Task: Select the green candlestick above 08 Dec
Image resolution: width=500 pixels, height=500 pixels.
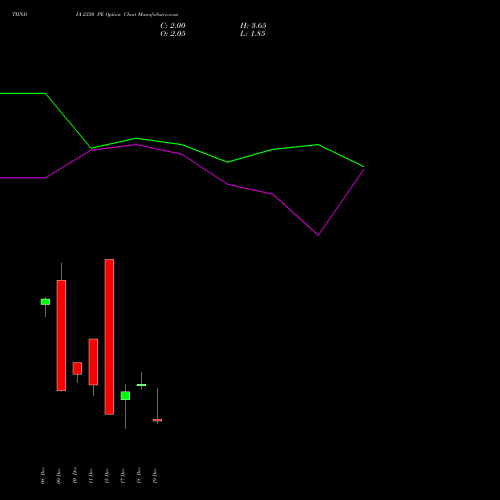Action: pyautogui.click(x=45, y=302)
